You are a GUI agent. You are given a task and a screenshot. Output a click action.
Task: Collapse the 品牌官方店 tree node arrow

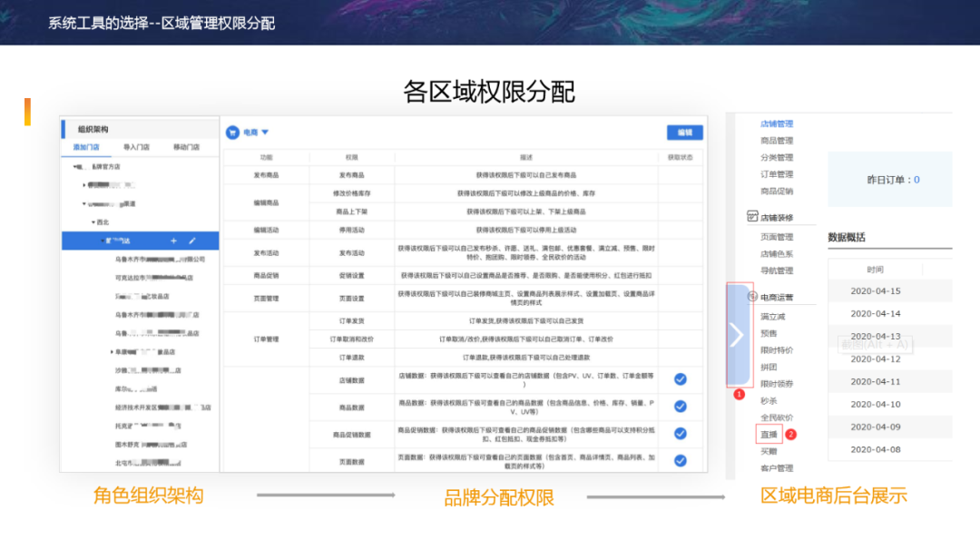point(75,167)
